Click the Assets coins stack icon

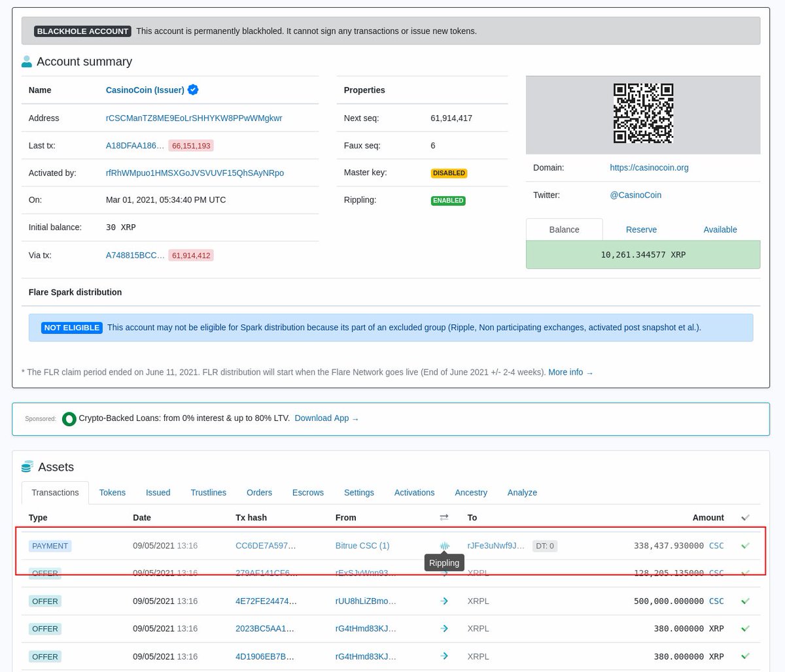click(27, 467)
